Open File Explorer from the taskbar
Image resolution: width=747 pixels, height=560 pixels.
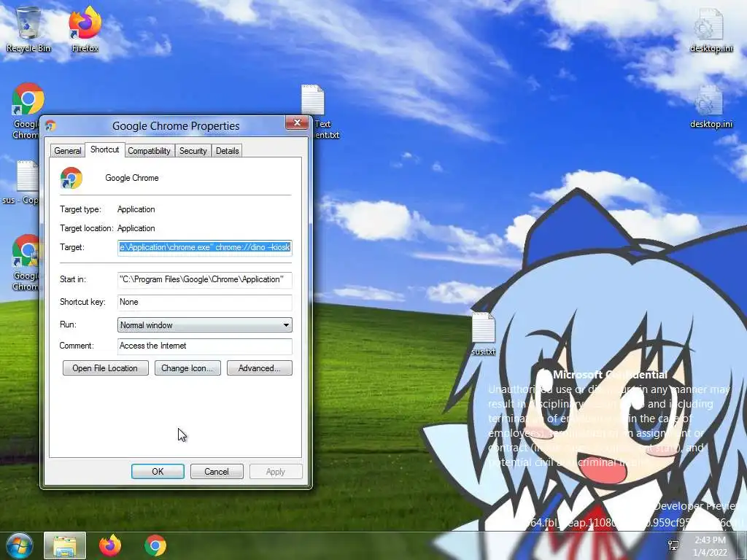click(65, 545)
